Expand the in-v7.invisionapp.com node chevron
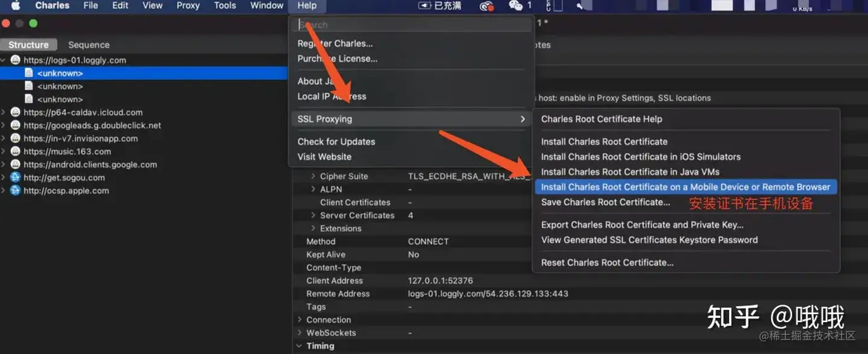The height and width of the screenshot is (354, 868). point(4,139)
